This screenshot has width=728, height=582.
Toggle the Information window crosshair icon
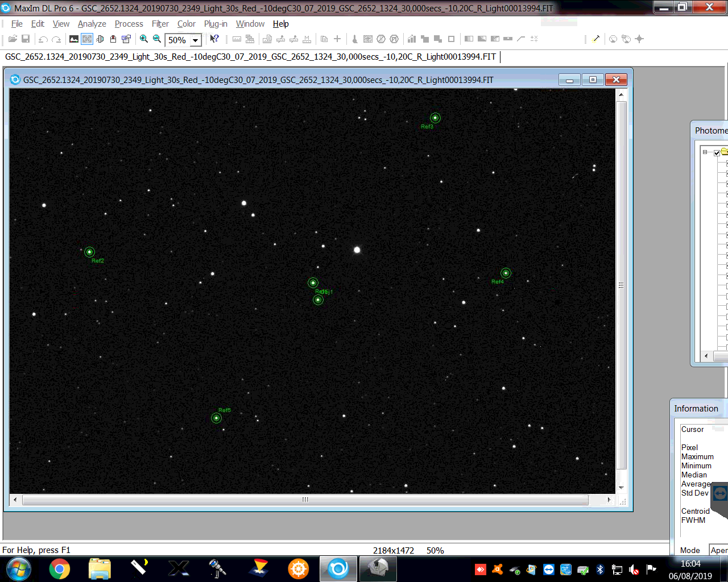point(87,39)
